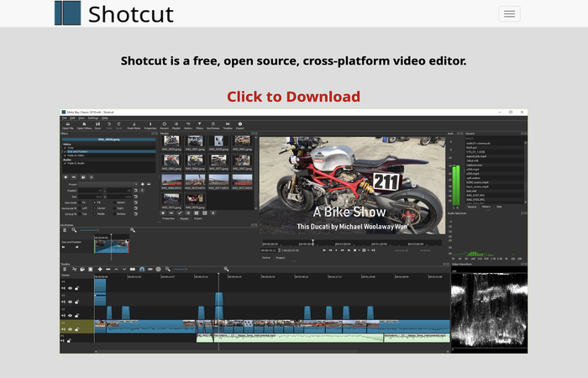Switch to the Project player tab
Image resolution: width=588 pixels, height=378 pixels.
point(279,258)
